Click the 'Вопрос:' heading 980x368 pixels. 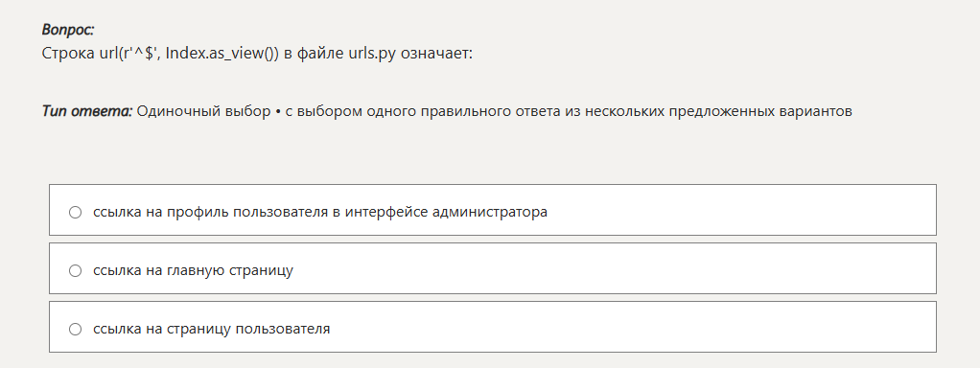[67, 30]
